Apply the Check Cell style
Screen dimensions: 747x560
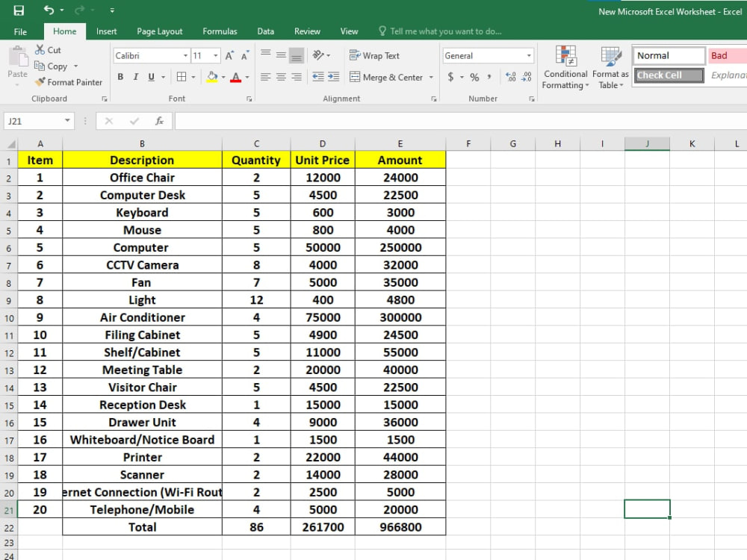tap(669, 75)
